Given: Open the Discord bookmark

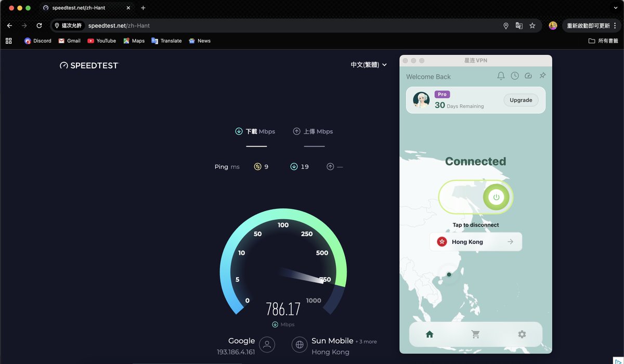Looking at the screenshot, I should coord(38,41).
